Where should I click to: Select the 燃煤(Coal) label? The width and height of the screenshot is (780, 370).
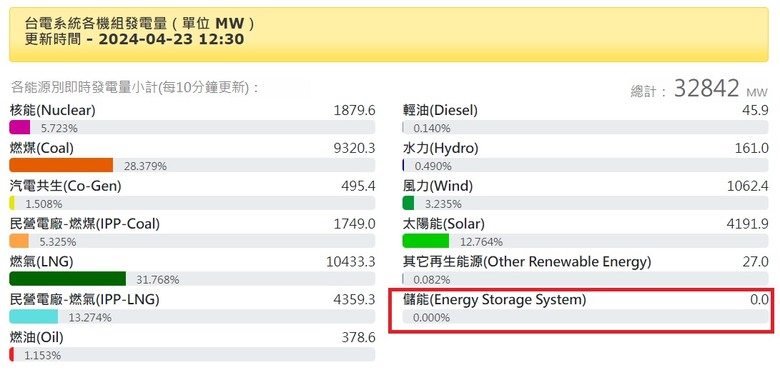coord(42,148)
